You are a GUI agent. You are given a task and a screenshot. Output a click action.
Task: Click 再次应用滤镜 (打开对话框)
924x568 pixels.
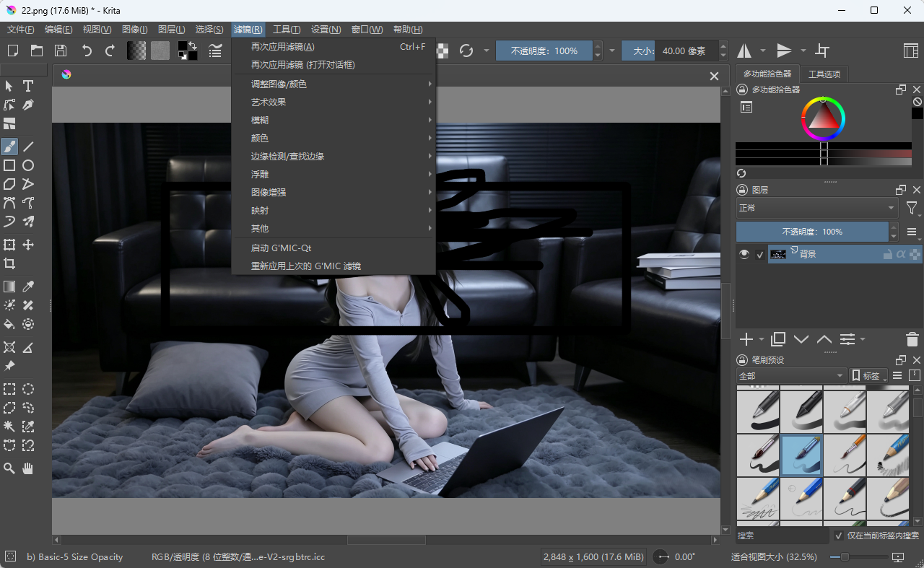click(x=334, y=64)
